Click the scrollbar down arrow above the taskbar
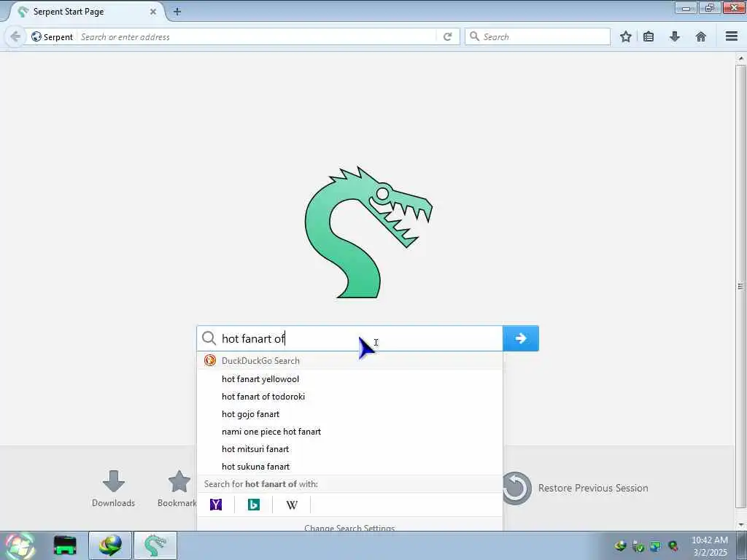Screen dimensions: 747x560 740,525
